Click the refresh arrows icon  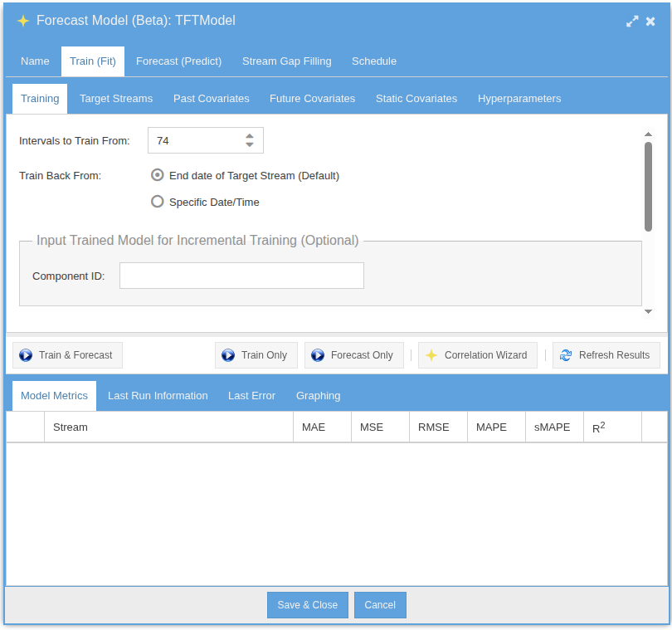pyautogui.click(x=566, y=355)
